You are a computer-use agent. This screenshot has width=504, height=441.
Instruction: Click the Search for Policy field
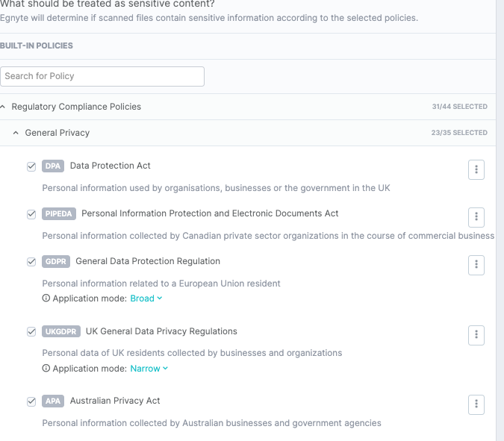point(102,76)
